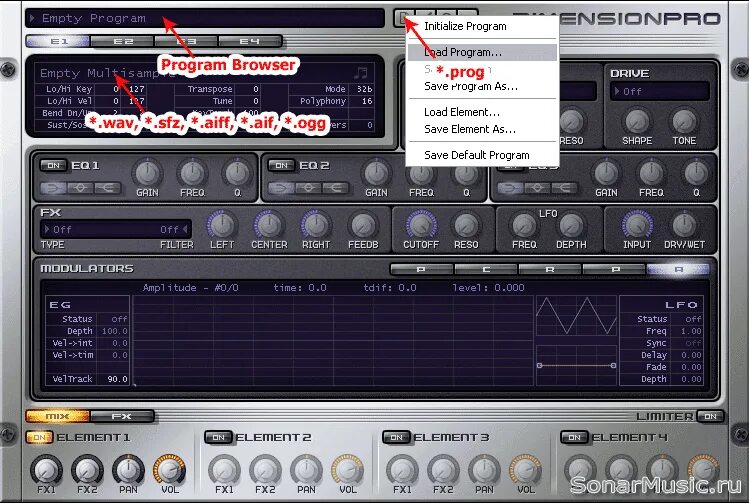Image resolution: width=749 pixels, height=503 pixels.
Task: Toggle EQ2 ON button
Action: point(281,165)
